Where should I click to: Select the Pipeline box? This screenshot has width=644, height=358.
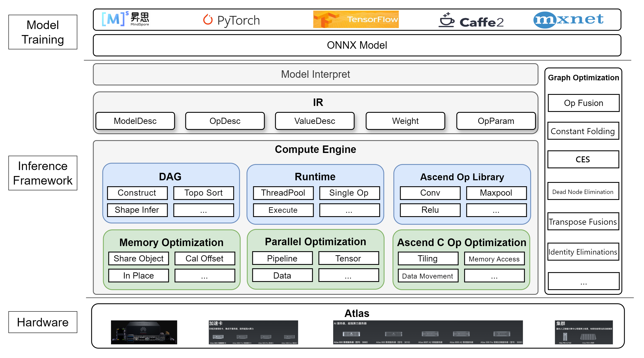coord(282,258)
